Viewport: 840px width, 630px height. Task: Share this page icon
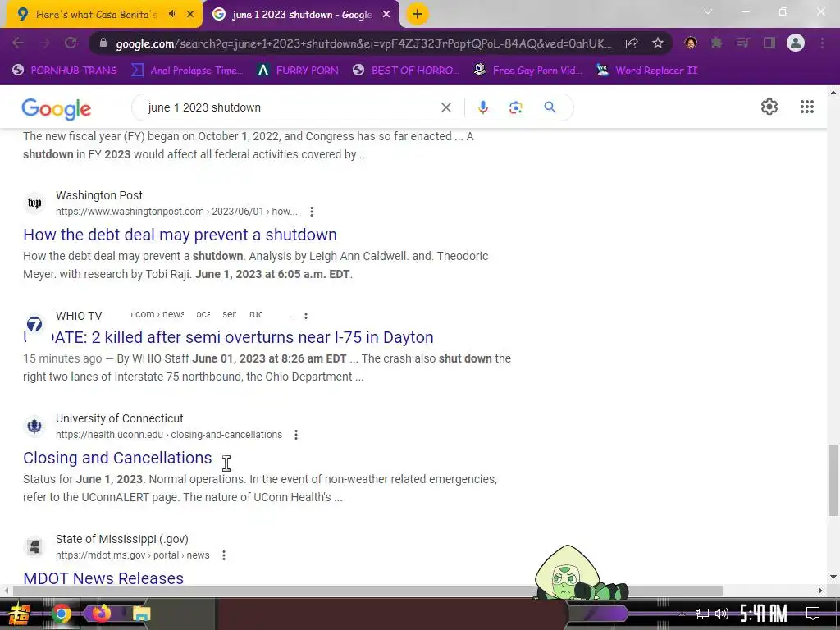coord(632,43)
